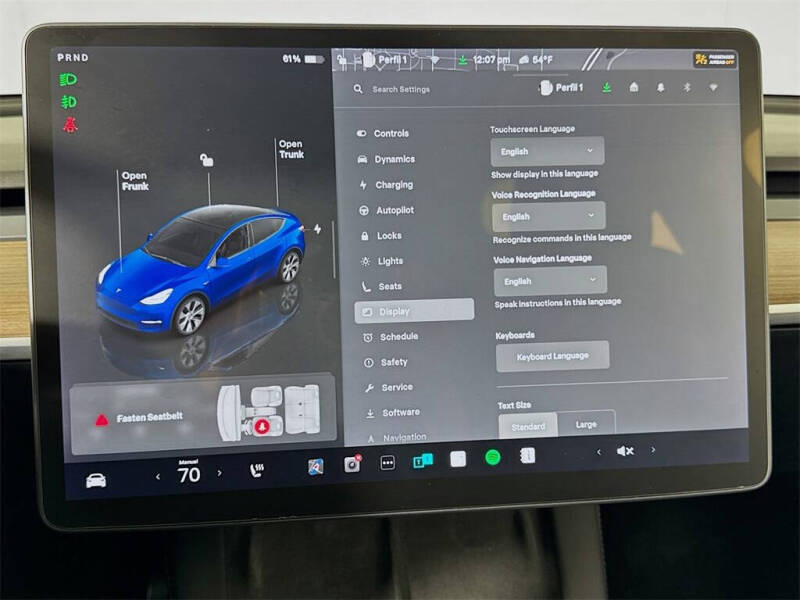Tap the dashcam camera icon in the dock
Image resolution: width=800 pixels, height=600 pixels.
click(350, 462)
